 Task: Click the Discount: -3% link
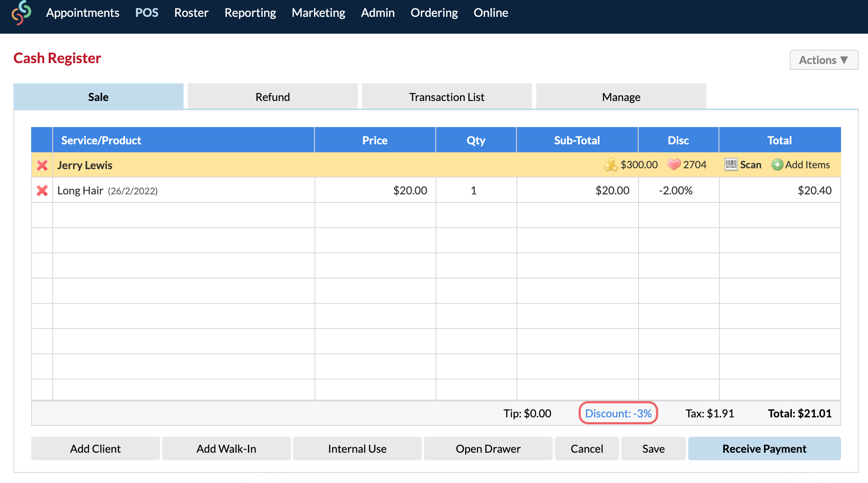(618, 413)
